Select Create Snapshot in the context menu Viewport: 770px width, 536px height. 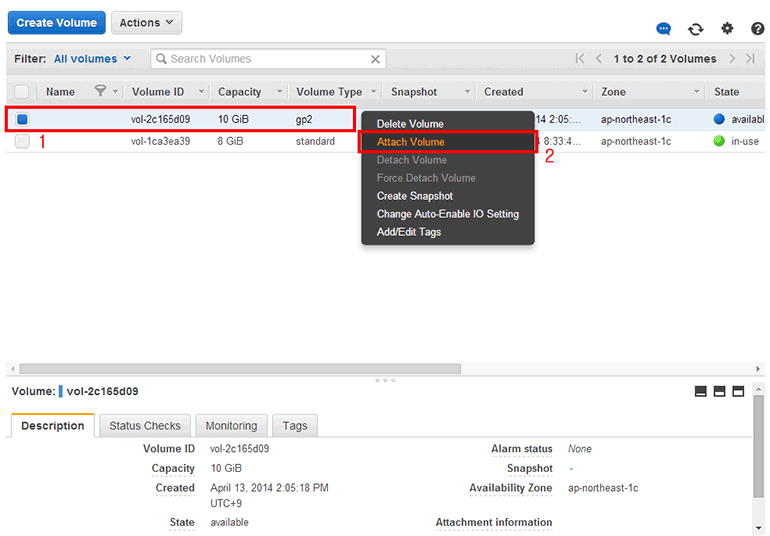coord(414,196)
